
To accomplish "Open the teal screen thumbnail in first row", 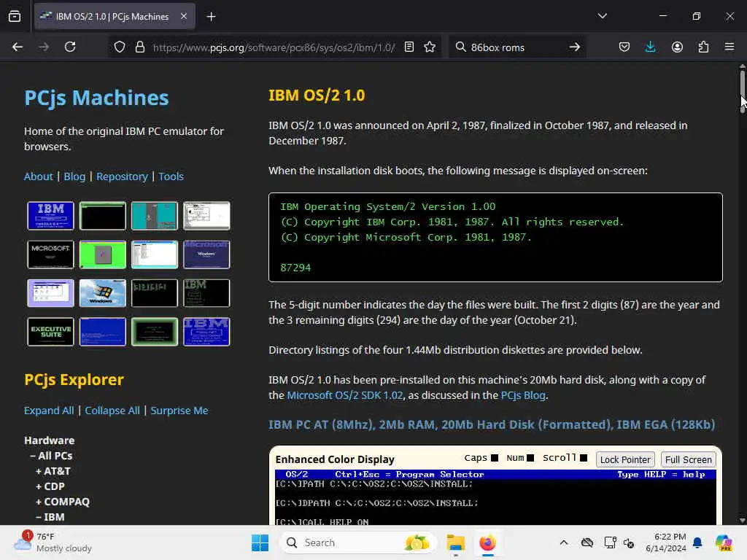I will [155, 216].
